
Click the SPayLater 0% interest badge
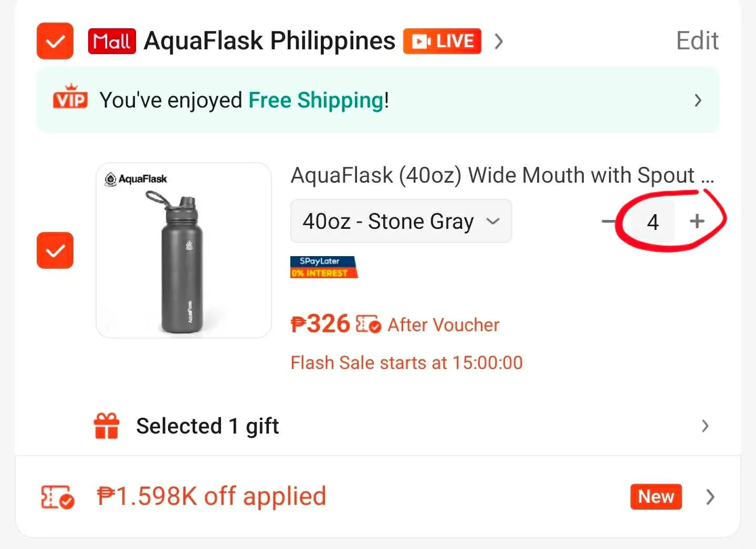324,267
